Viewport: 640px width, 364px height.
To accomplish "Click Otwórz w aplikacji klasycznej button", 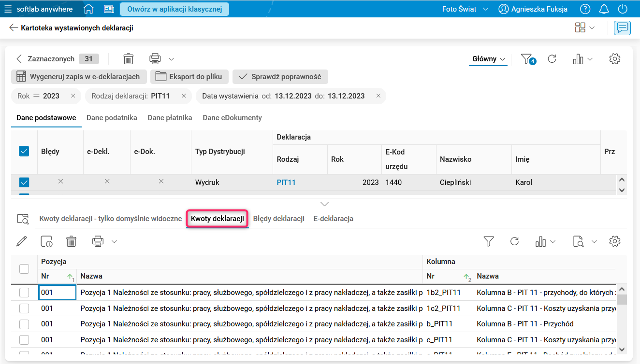I will (x=175, y=9).
